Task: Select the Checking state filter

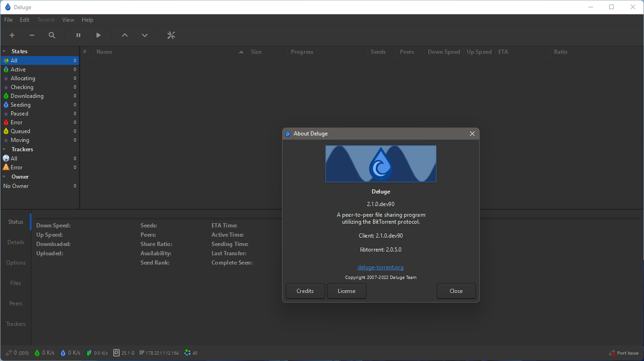Action: pos(40,87)
